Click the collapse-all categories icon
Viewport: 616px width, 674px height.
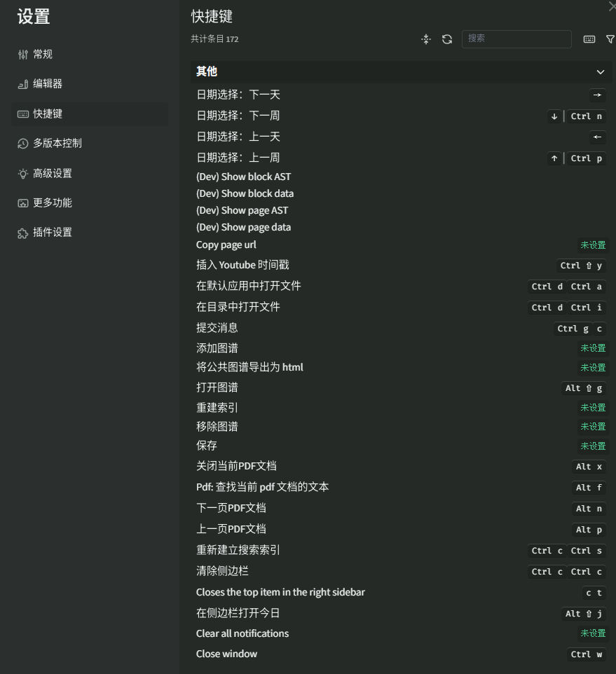[x=425, y=39]
